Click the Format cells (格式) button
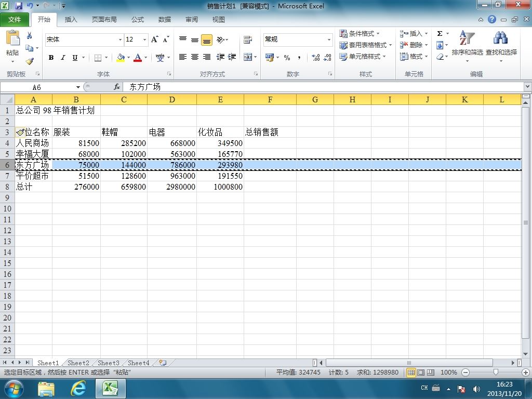The image size is (532, 399). click(414, 56)
